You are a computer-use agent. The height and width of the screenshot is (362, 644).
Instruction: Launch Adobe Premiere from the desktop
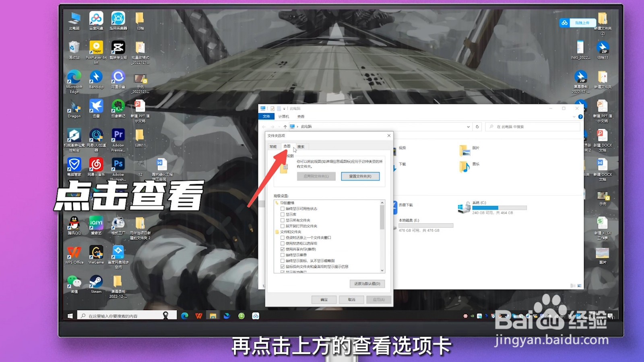point(118,140)
